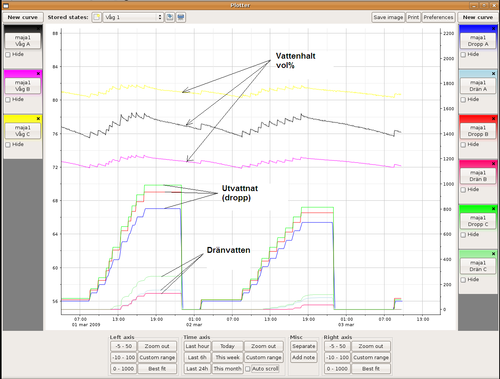Set right axis range to -5 - 50
The height and width of the screenshot is (379, 500).
337,346
